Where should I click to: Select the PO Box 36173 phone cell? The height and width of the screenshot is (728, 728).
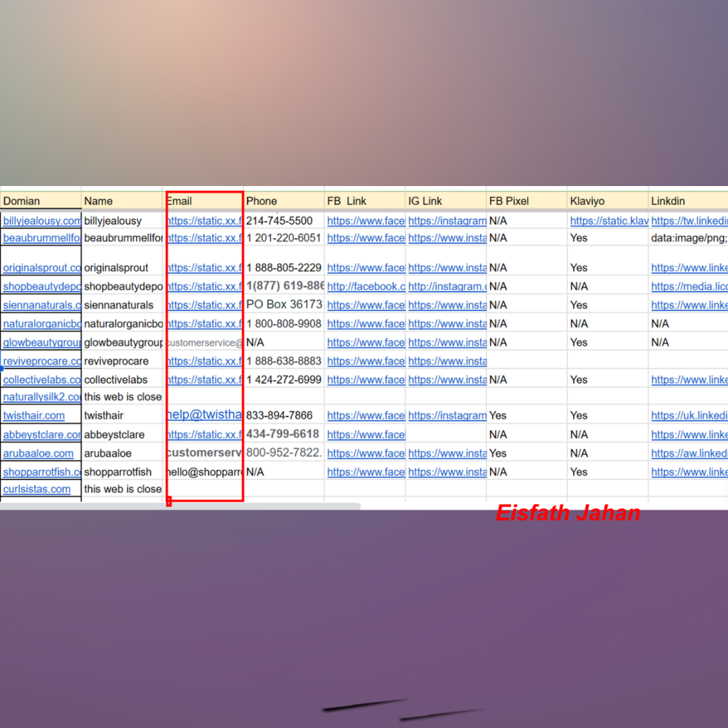click(x=284, y=305)
